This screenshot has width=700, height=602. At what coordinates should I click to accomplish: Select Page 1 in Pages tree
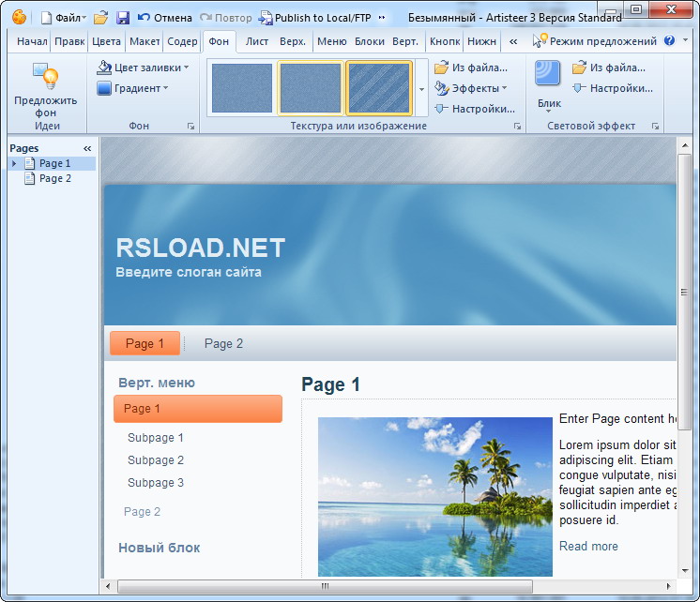(x=55, y=163)
